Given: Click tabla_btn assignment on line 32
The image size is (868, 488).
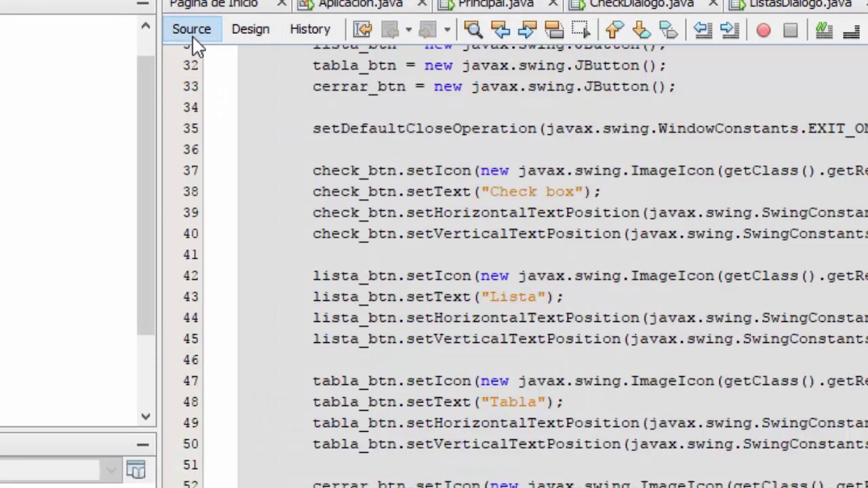Looking at the screenshot, I should point(490,66).
